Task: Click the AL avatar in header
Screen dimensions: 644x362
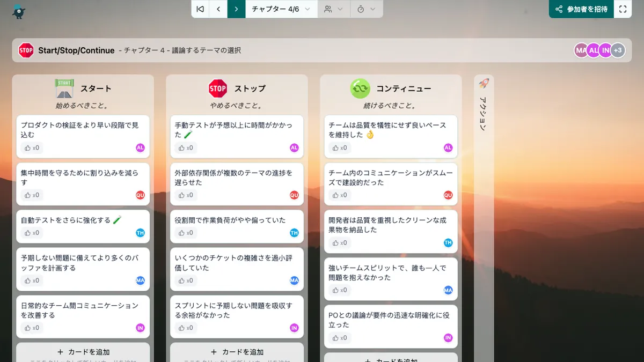Action: point(594,50)
